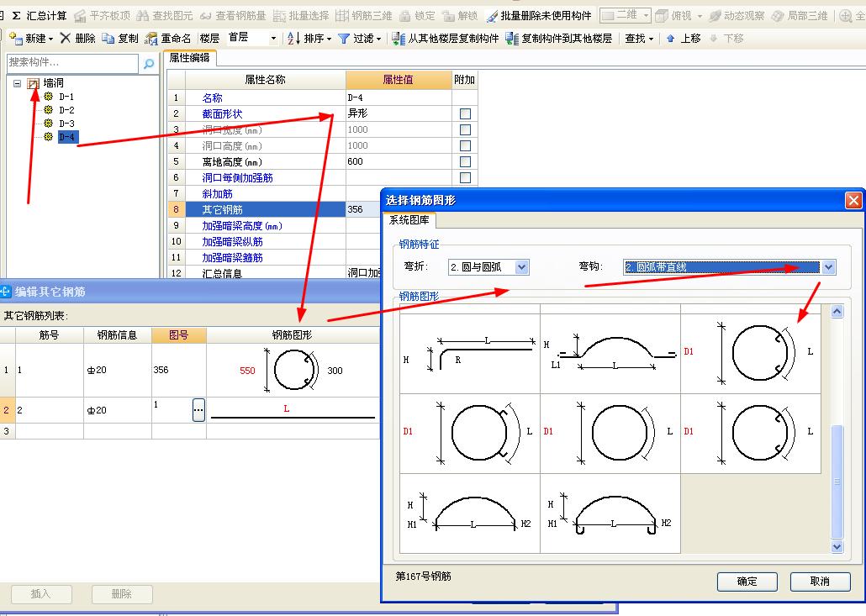866x616 pixels.
Task: Open the 弯折 dropdown list
Action: [522, 267]
